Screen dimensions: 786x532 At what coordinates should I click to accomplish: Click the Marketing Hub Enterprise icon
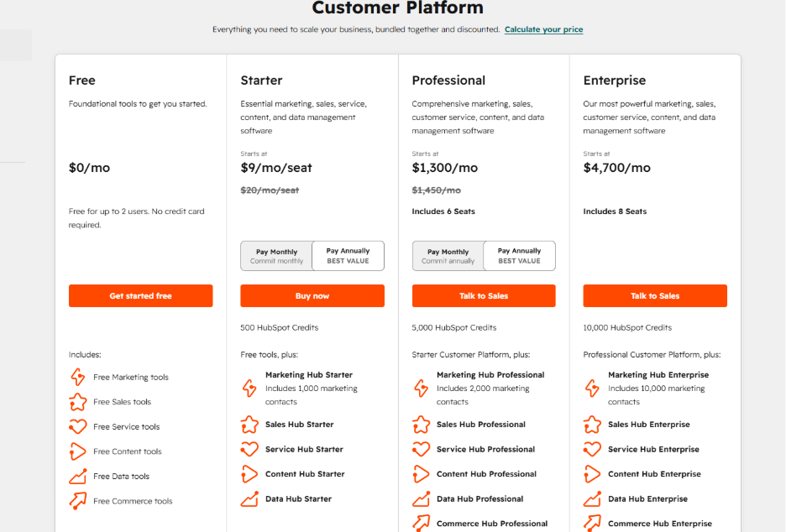593,389
